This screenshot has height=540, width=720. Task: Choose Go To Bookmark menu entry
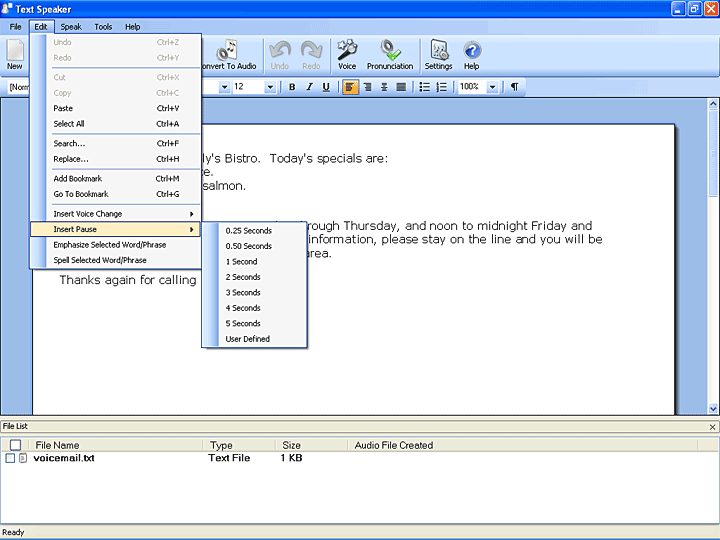coord(115,194)
